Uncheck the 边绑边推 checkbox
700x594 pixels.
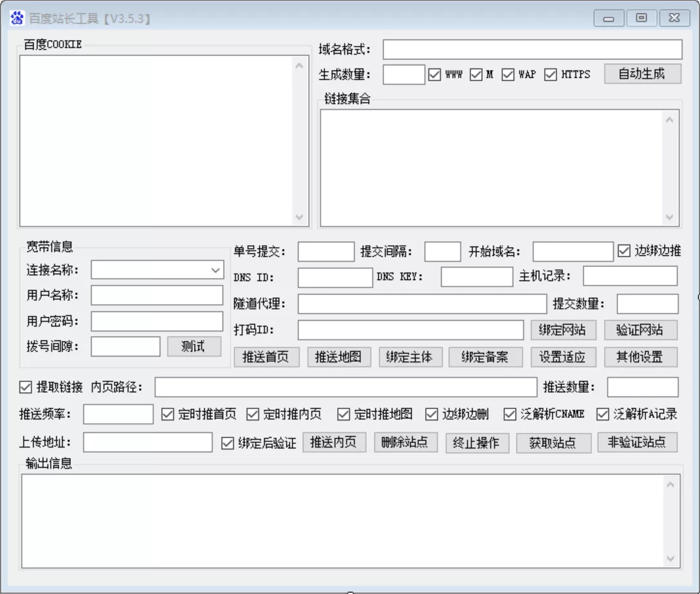point(624,251)
